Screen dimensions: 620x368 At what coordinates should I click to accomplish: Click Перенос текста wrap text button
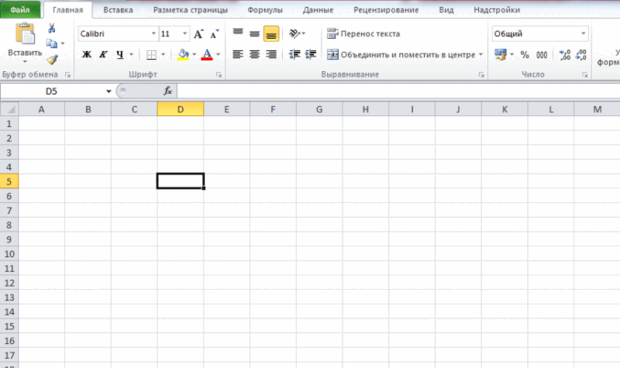(363, 34)
